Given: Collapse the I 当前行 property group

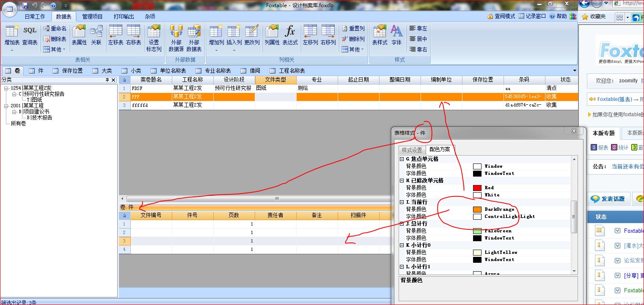Looking at the screenshot, I should (x=402, y=202).
